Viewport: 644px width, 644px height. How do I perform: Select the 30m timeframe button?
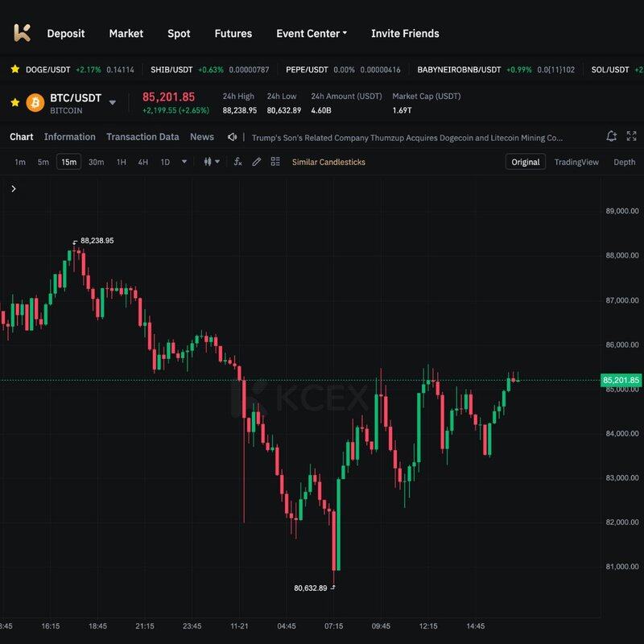(96, 162)
